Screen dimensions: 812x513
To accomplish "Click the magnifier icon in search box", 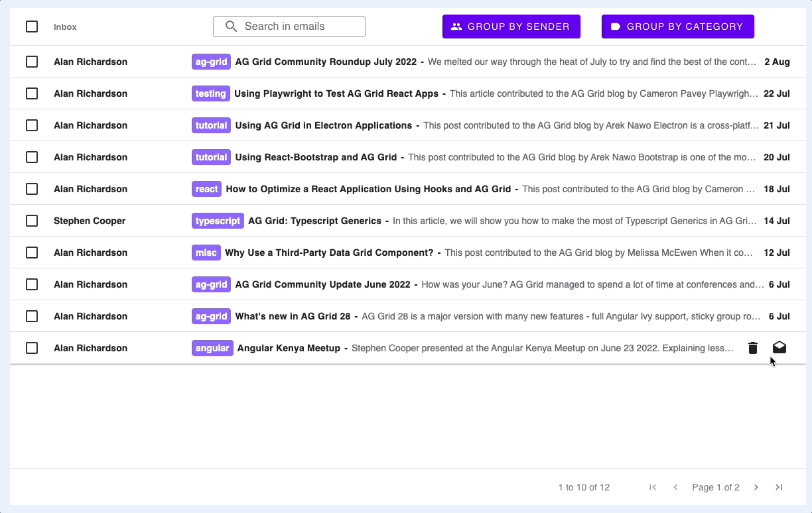I will coord(231,27).
